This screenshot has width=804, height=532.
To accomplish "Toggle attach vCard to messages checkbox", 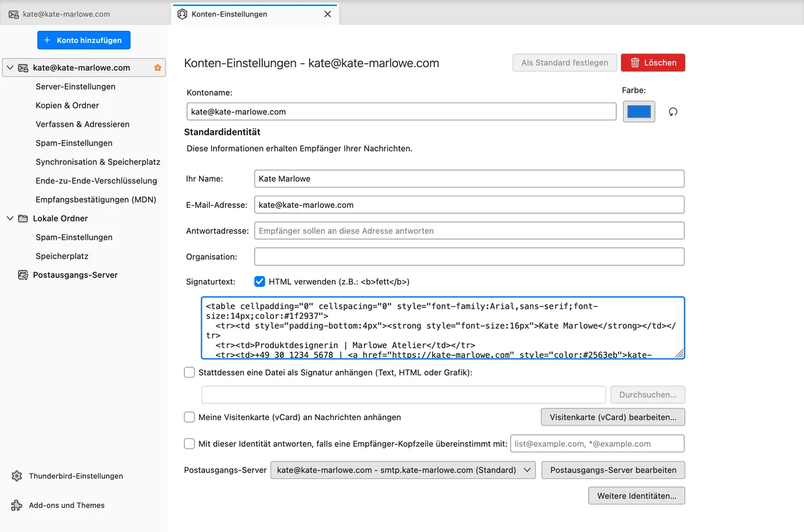I will 190,417.
